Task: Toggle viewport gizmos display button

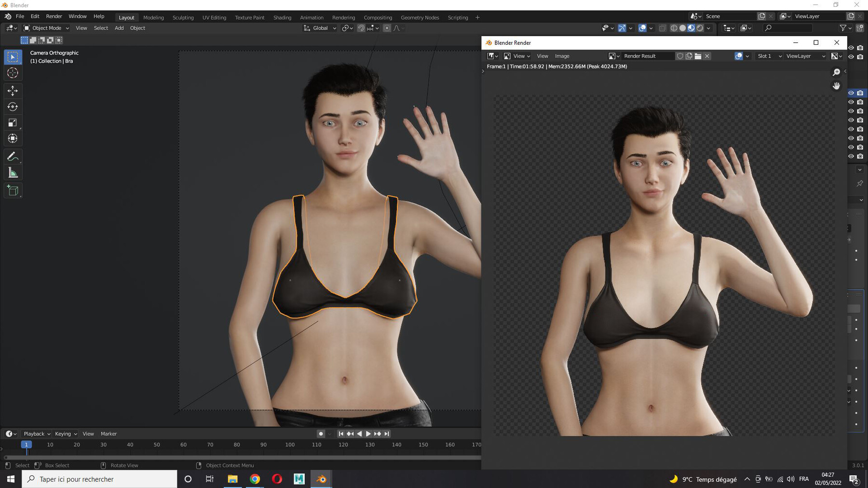Action: 622,28
